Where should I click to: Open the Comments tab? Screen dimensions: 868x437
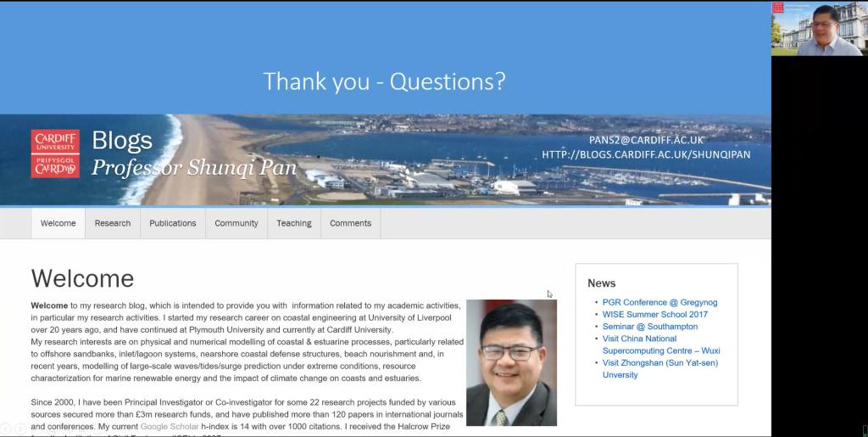[351, 223]
